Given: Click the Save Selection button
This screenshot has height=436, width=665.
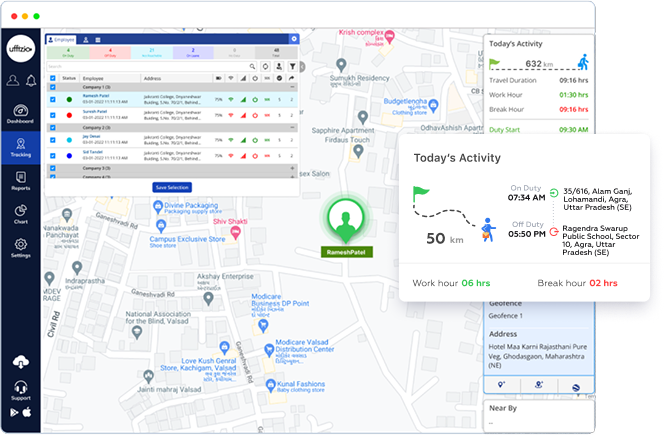Looking at the screenshot, I should tap(174, 187).
